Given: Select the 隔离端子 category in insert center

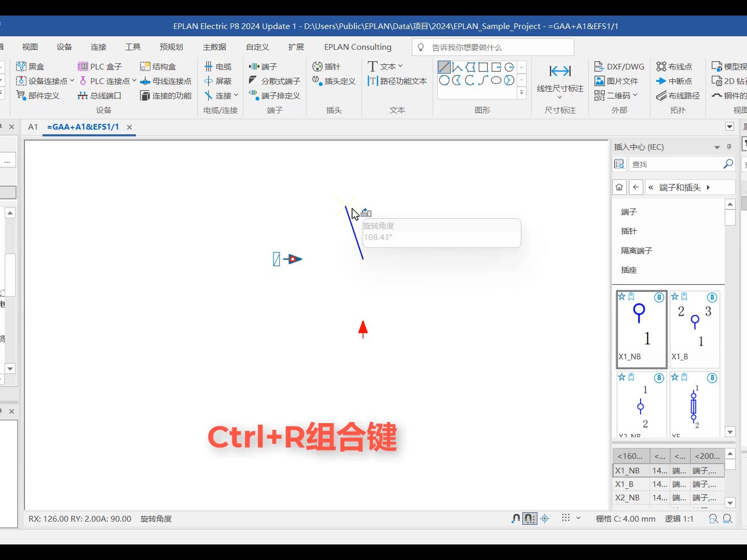Looking at the screenshot, I should pyautogui.click(x=636, y=250).
